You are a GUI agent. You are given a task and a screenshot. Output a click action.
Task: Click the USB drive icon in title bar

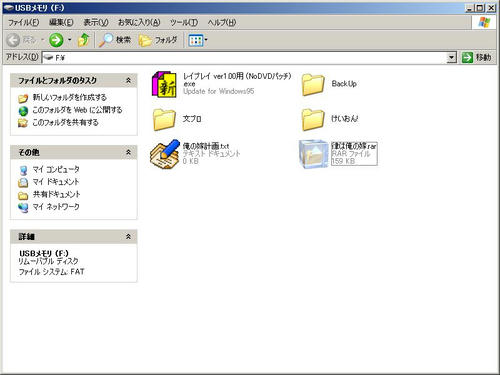point(8,8)
